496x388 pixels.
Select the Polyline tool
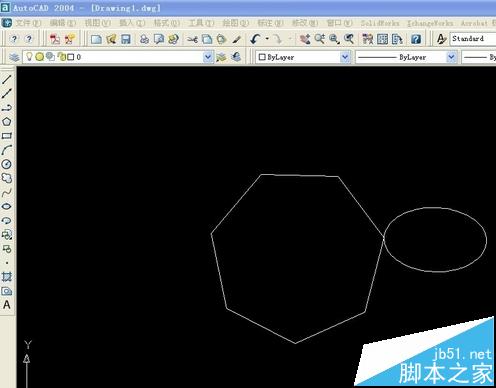tap(7, 108)
